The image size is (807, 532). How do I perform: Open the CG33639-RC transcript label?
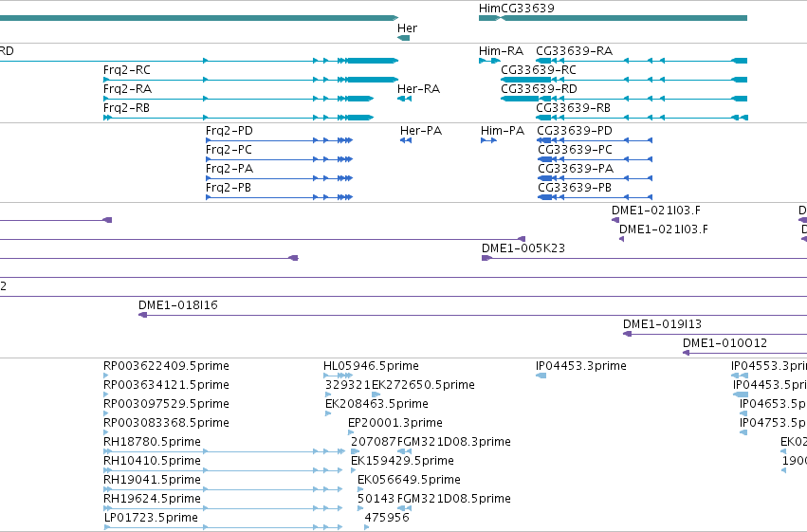[x=539, y=70]
